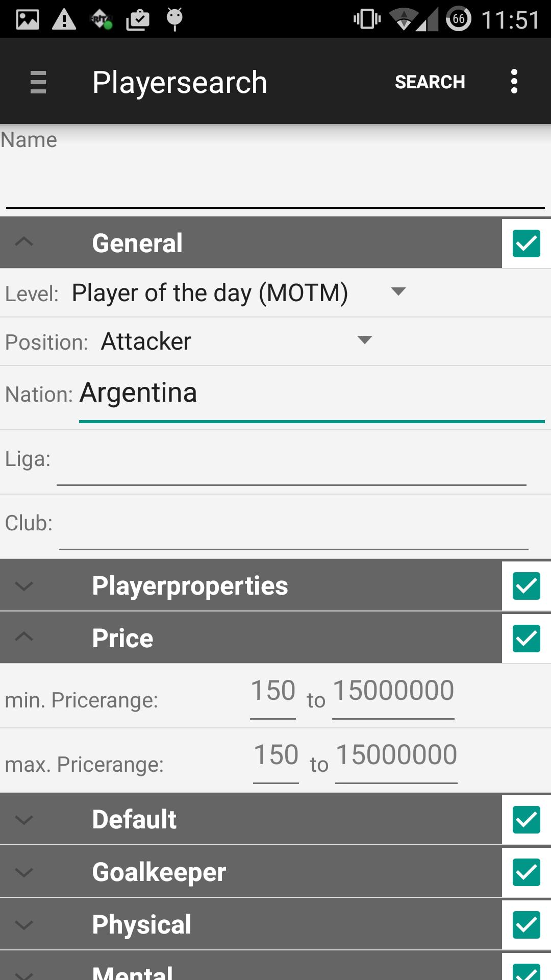Expand the Playerproperties section chevron

tap(24, 586)
